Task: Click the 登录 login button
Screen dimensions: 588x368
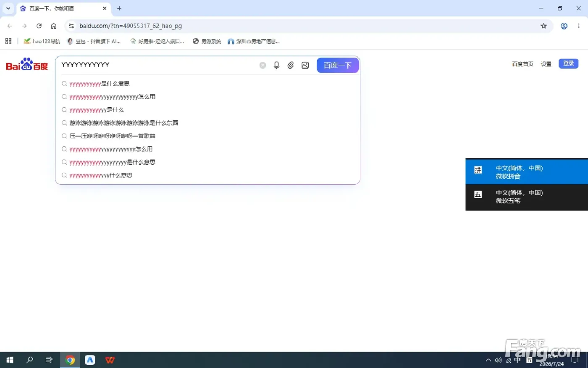Action: coord(568,63)
